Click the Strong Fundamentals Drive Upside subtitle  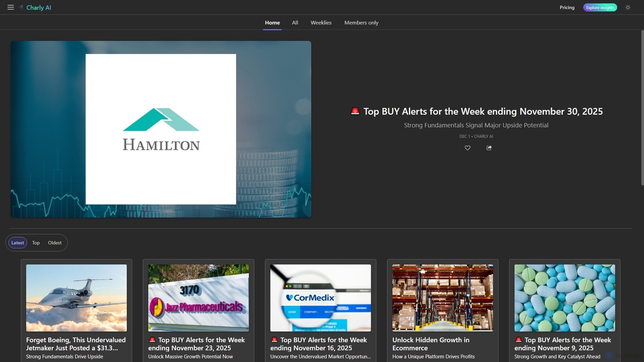click(x=64, y=356)
